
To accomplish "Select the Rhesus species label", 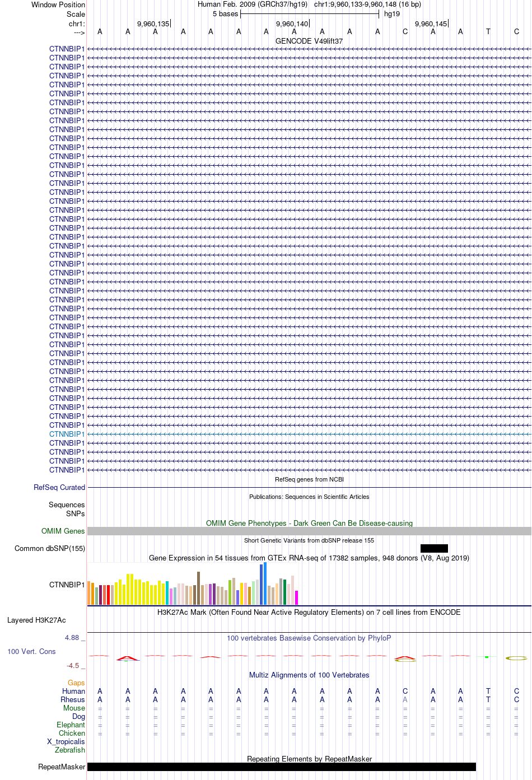I will pos(73,699).
